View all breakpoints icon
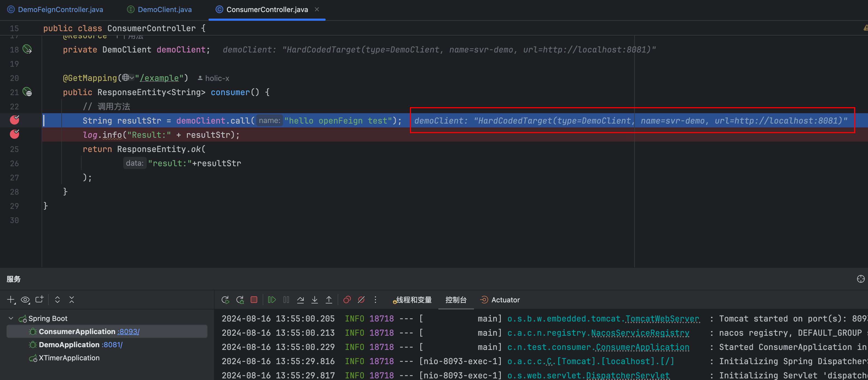 347,300
